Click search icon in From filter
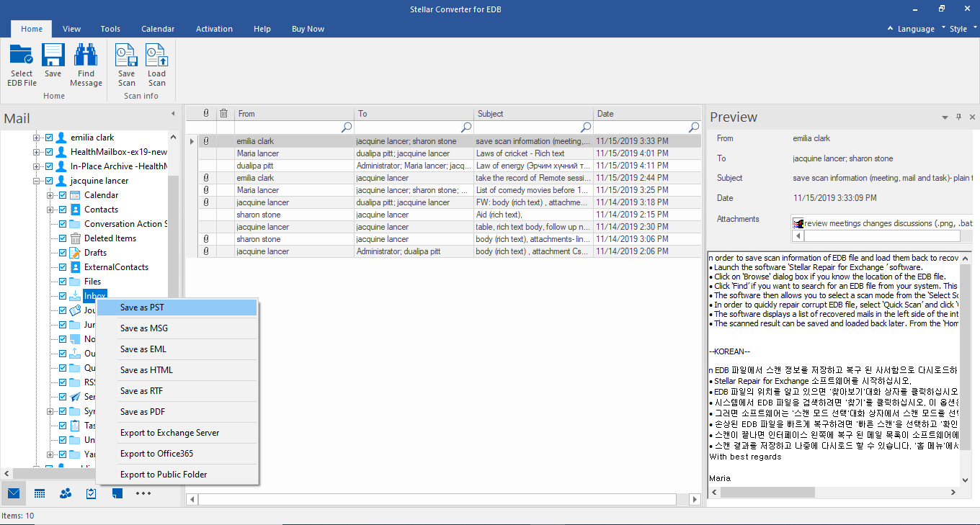This screenshot has width=980, height=525. point(347,127)
